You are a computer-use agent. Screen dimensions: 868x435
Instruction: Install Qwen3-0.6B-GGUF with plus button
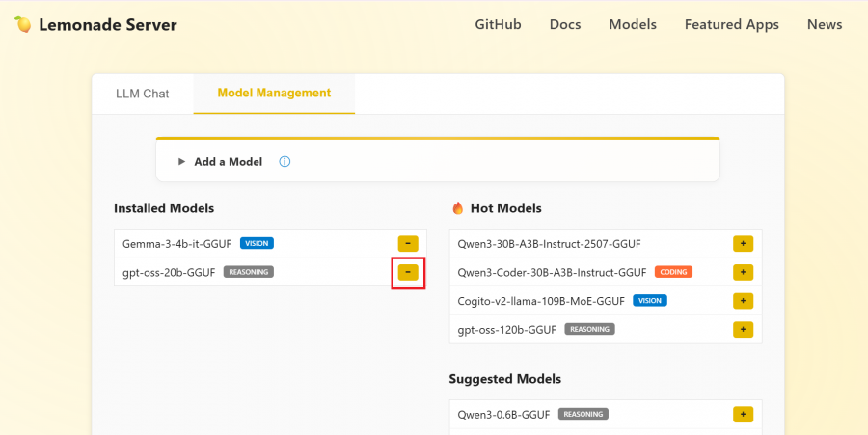click(743, 414)
